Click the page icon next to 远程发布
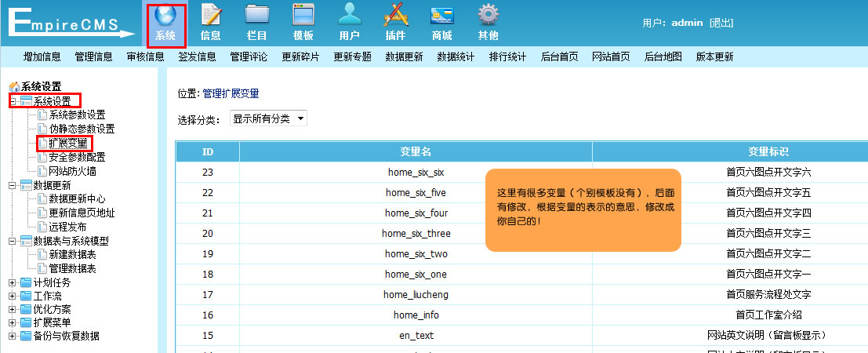 (42, 227)
